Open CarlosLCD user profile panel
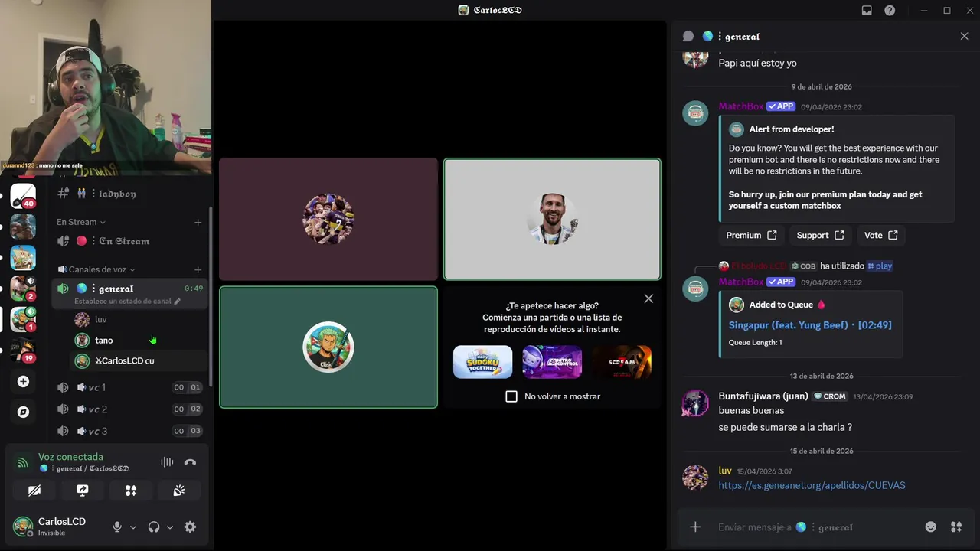This screenshot has height=551, width=980. [x=57, y=527]
